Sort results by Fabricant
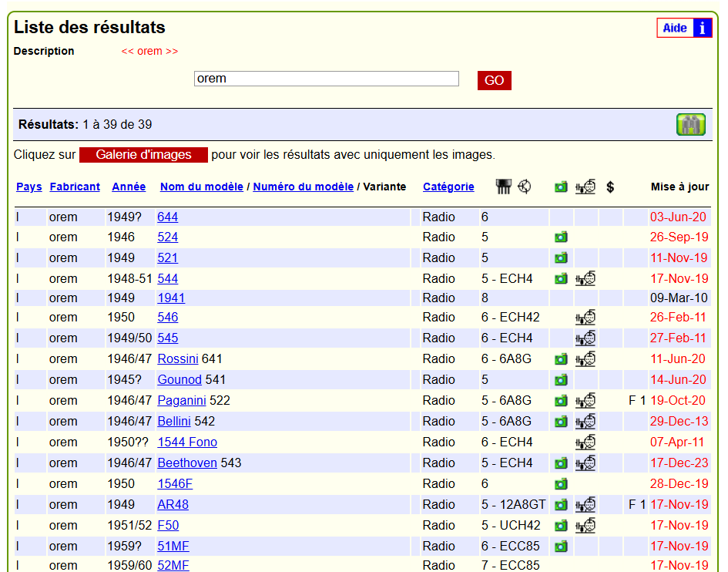 pos(75,187)
